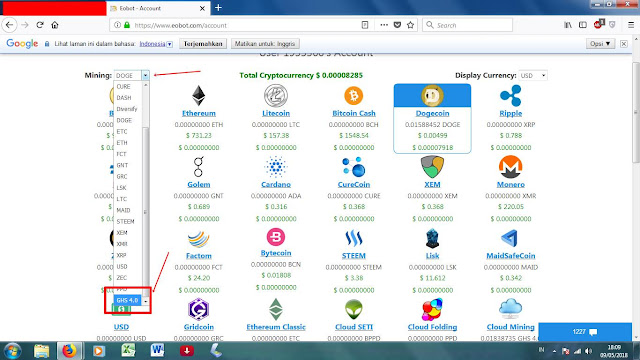Viewport: 640px width, 360px height.
Task: Select Diversify in the mining list
Action: click(128, 109)
